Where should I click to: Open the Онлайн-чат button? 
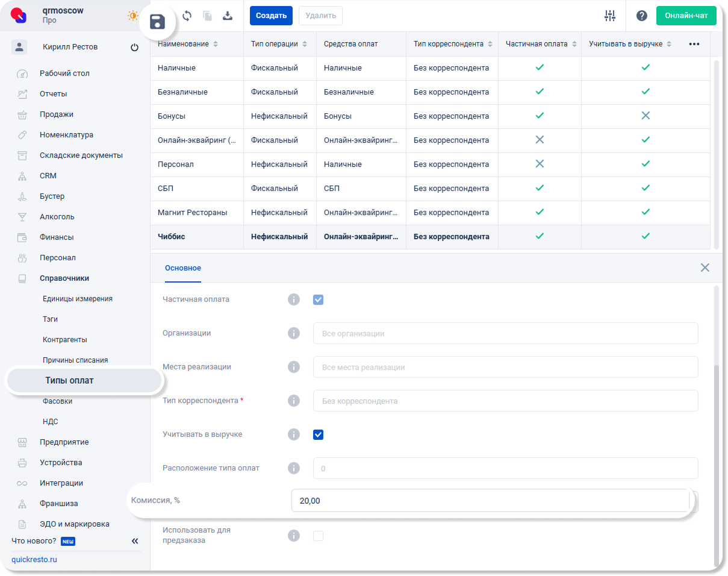(x=686, y=16)
